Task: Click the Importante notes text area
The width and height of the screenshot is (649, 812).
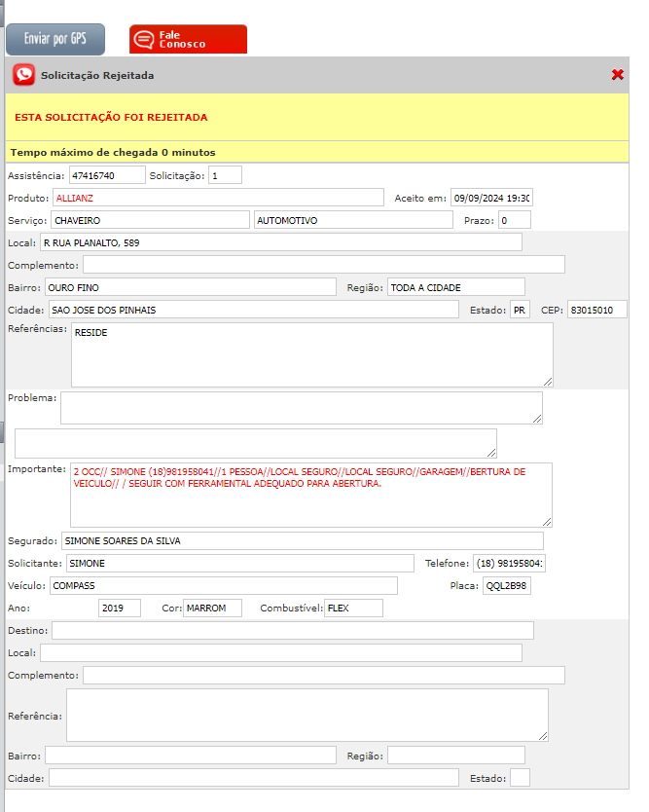Action: pos(311,495)
